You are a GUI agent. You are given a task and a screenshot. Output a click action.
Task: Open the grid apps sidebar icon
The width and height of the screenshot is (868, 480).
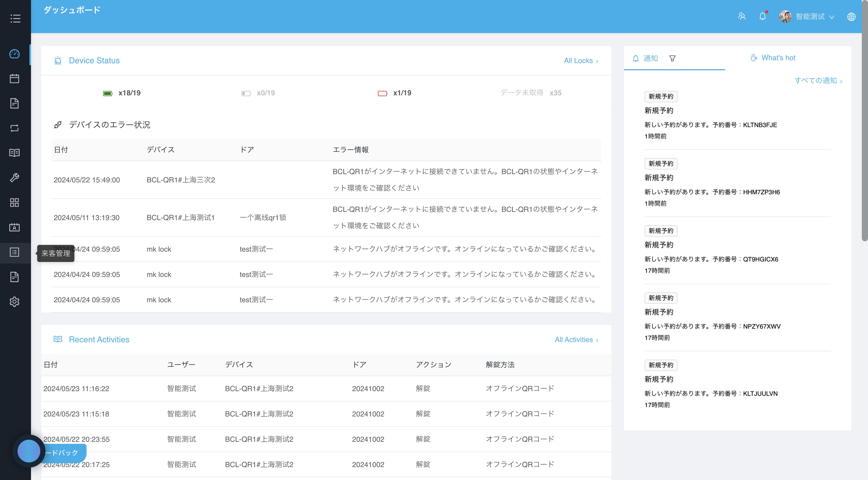coord(14,203)
